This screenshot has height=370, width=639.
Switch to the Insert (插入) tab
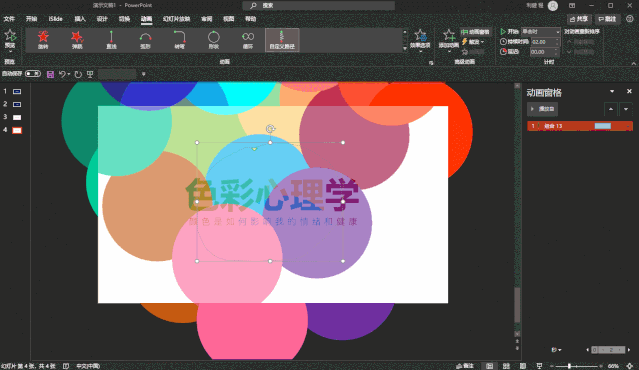(x=80, y=19)
